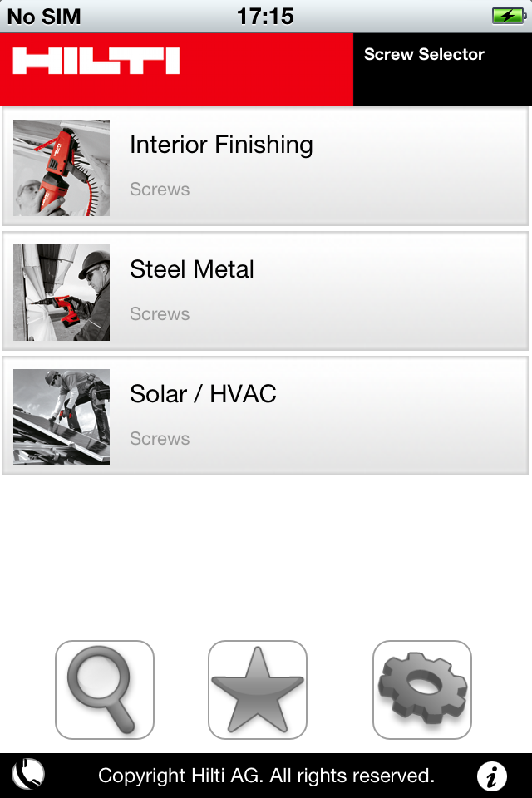This screenshot has width=532, height=798.
Task: Tap the No SIM carrier label
Action: pyautogui.click(x=44, y=17)
